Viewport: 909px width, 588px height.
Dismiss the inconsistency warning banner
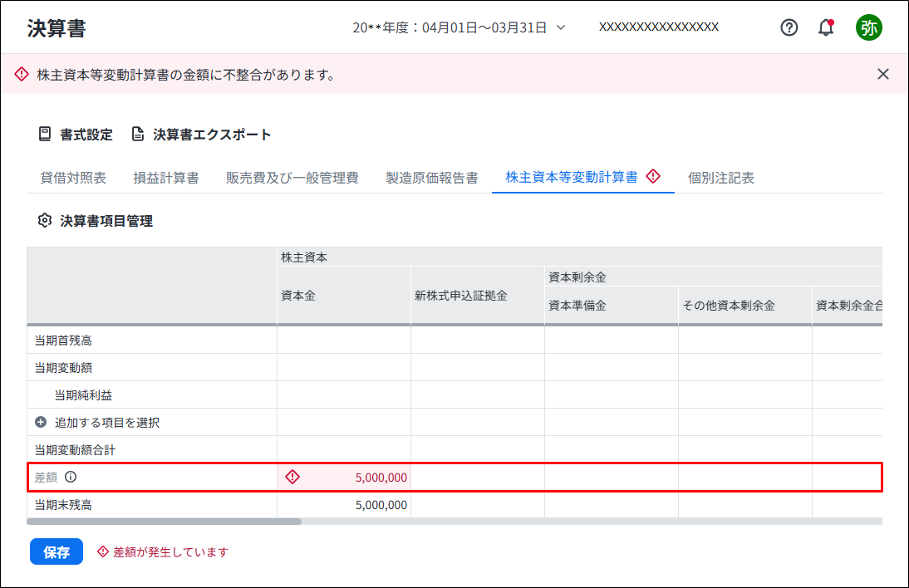click(883, 74)
